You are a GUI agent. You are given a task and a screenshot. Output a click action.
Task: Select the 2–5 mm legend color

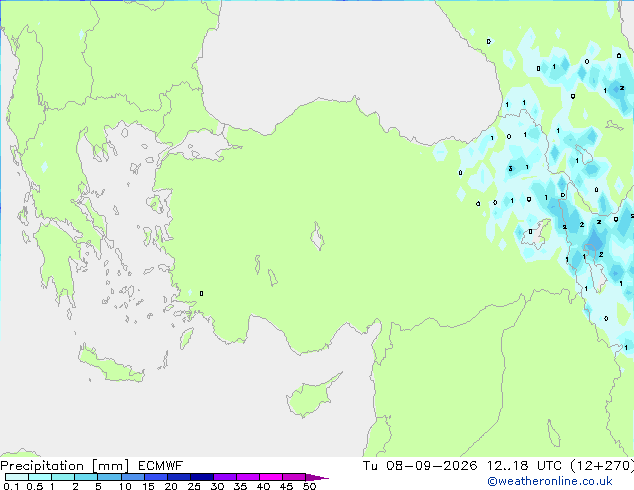coord(86,477)
